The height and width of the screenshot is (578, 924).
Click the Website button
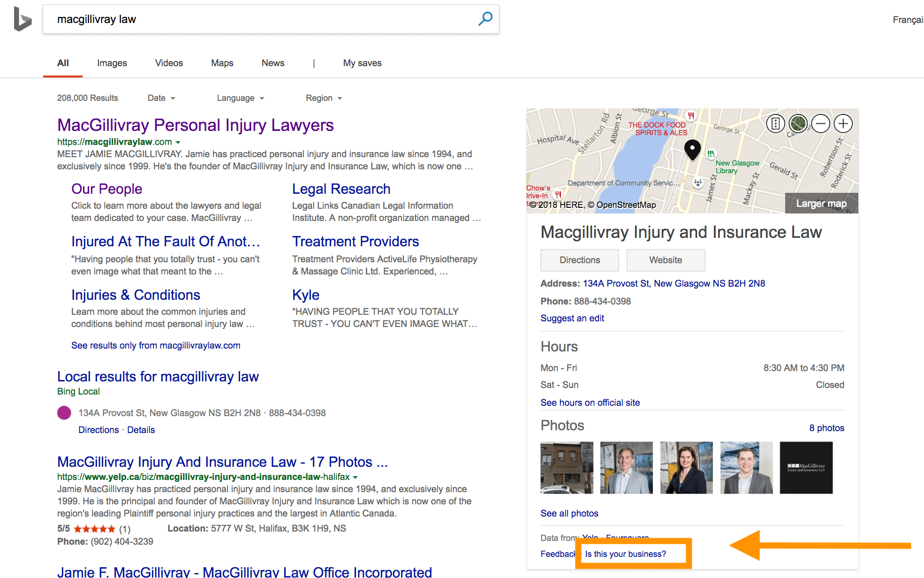(x=666, y=260)
